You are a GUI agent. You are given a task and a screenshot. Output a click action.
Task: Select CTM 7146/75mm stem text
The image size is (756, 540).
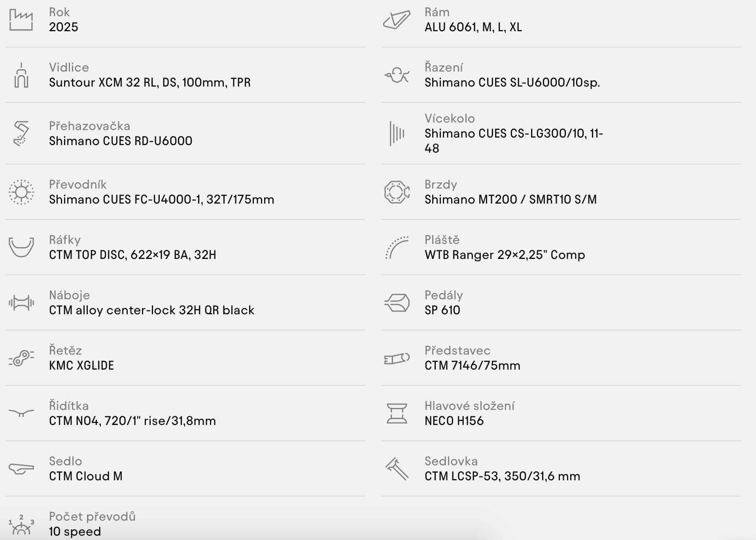pos(472,366)
